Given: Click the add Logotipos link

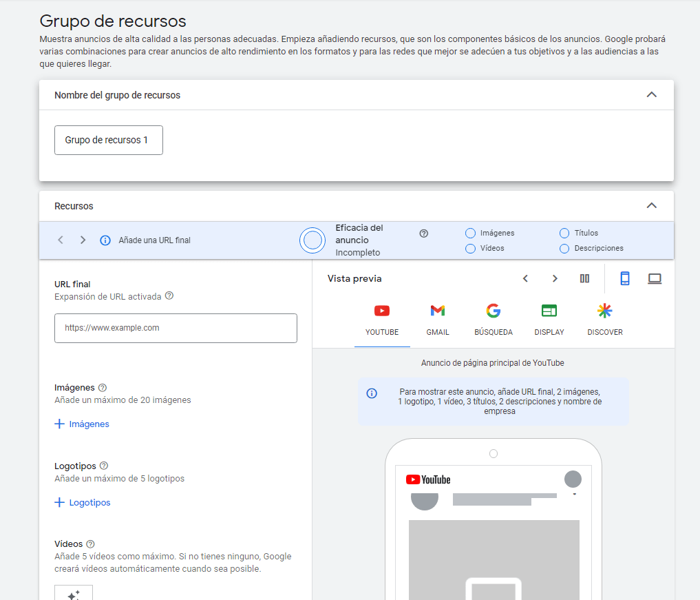Looking at the screenshot, I should coord(83,503).
